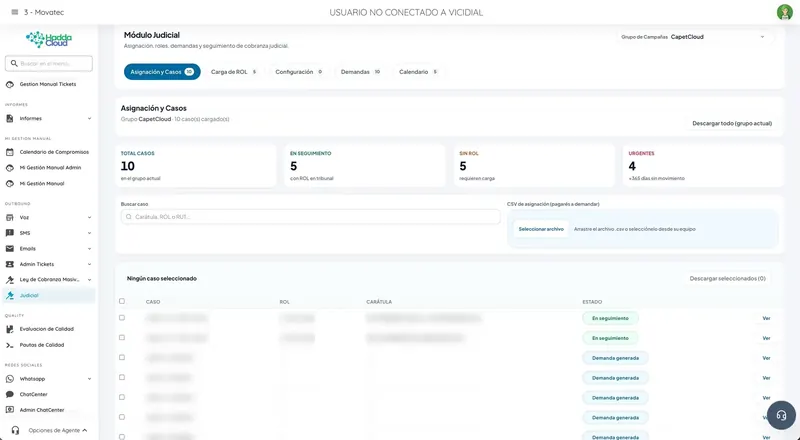Click the Emails envelope icon

(x=10, y=249)
